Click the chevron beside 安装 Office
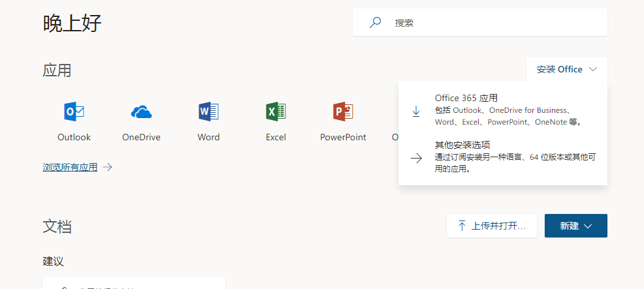The height and width of the screenshot is (289, 644). pos(592,69)
